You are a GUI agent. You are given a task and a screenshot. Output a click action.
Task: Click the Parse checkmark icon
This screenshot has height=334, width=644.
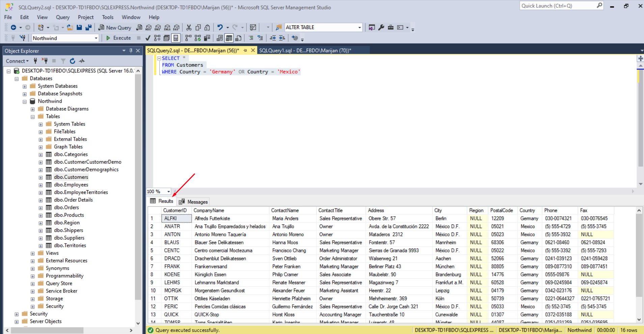(x=148, y=38)
